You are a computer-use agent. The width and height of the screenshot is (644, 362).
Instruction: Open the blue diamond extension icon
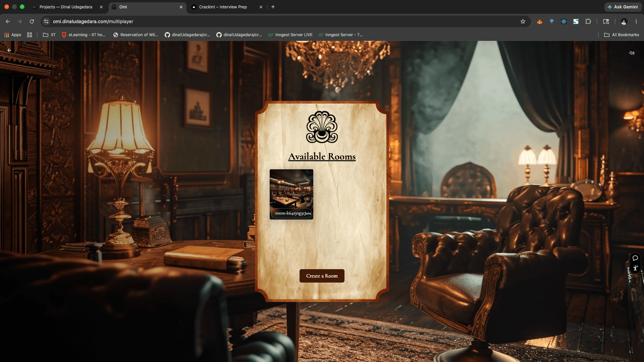coord(552,21)
